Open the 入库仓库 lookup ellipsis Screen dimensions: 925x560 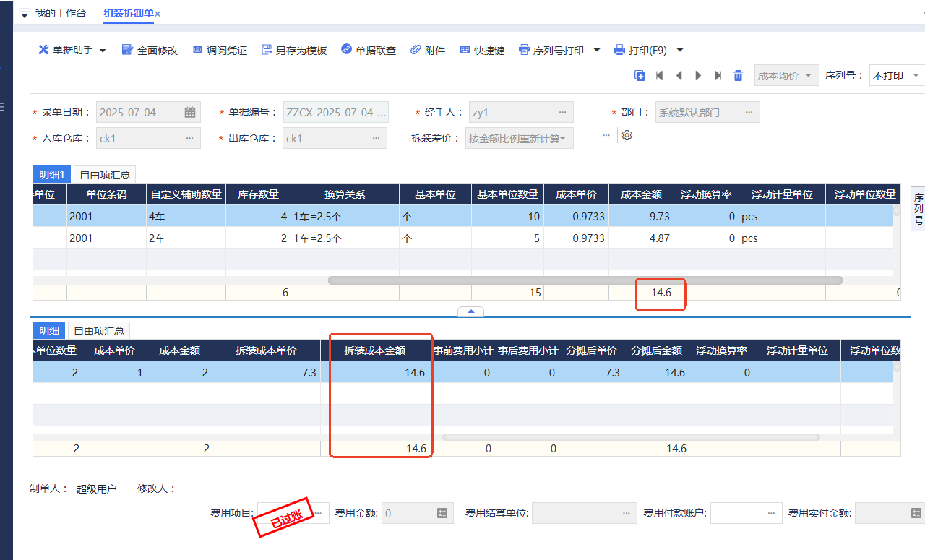pos(190,138)
